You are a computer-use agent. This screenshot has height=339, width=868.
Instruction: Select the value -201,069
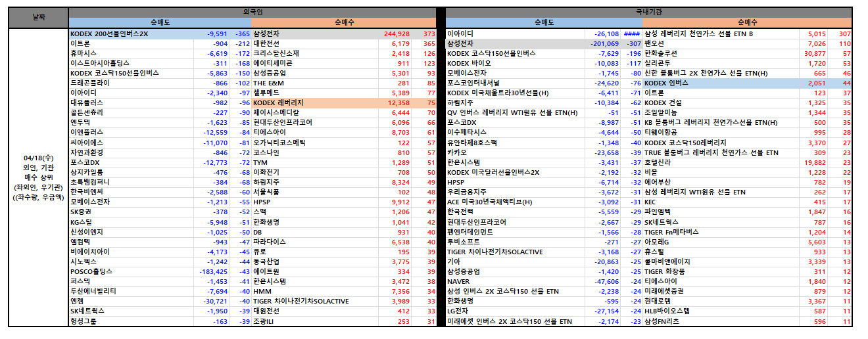[x=602, y=43]
